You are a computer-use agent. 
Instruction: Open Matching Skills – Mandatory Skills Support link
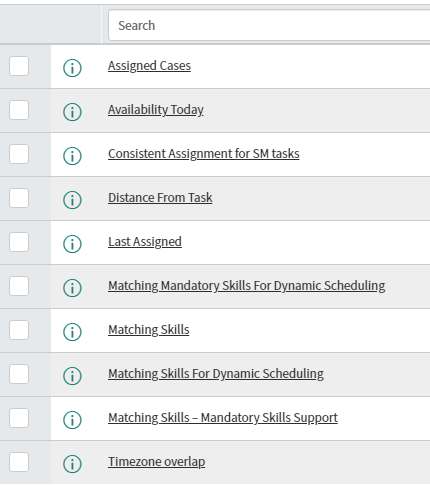click(x=223, y=418)
